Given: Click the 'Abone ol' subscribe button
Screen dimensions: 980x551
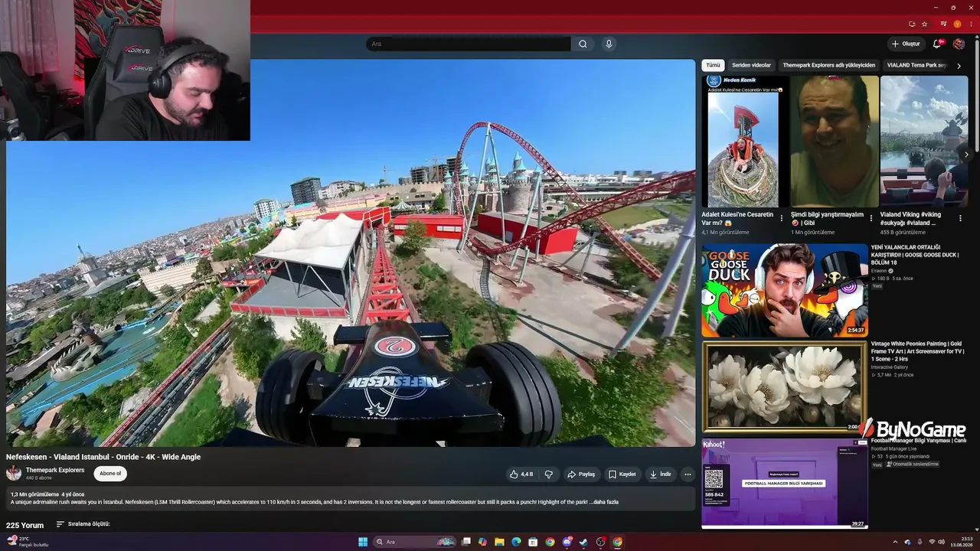Looking at the screenshot, I should [110, 474].
